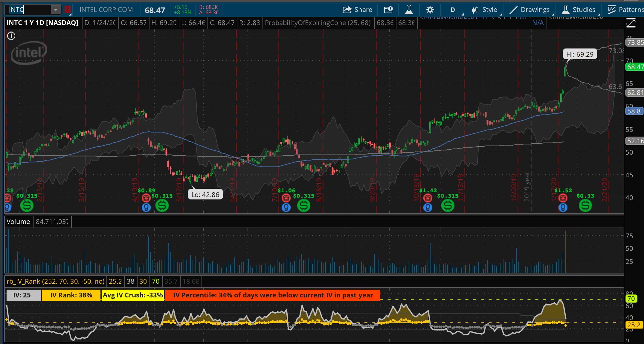Click the 'IV Rank: 38%' orange label
The height and width of the screenshot is (344, 644).
click(x=71, y=295)
